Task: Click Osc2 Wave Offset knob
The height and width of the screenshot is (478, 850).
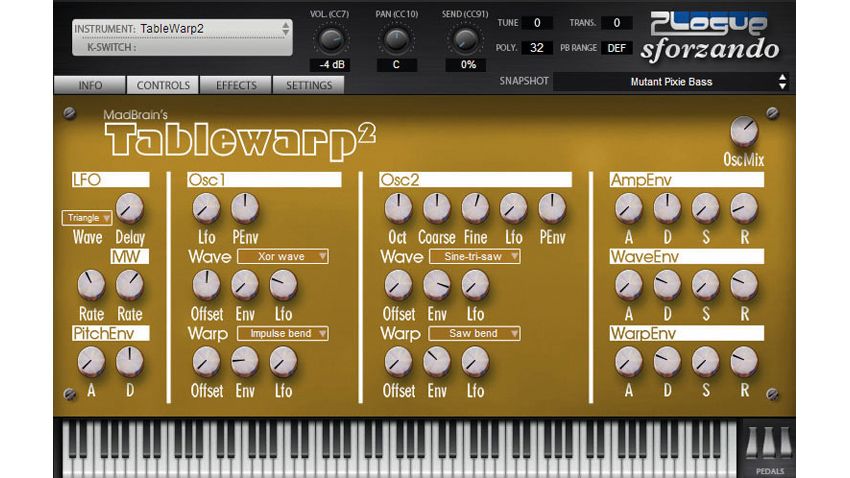Action: [398, 285]
